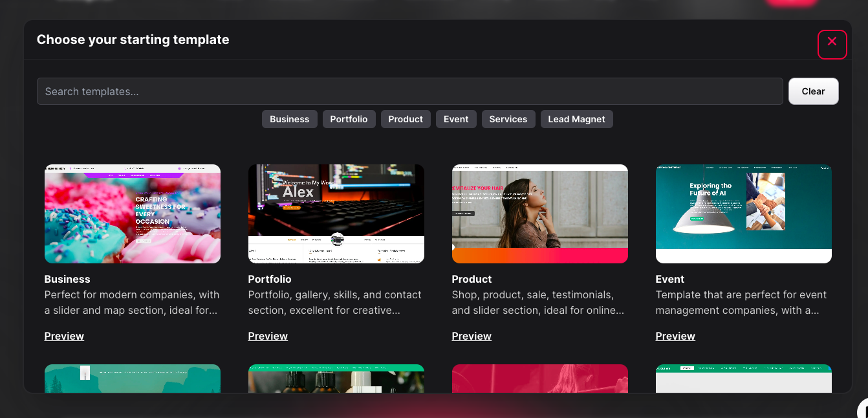Screen dimensions: 868x418
Task: Open the chat widget in bottom-right corner
Action: 863,410
